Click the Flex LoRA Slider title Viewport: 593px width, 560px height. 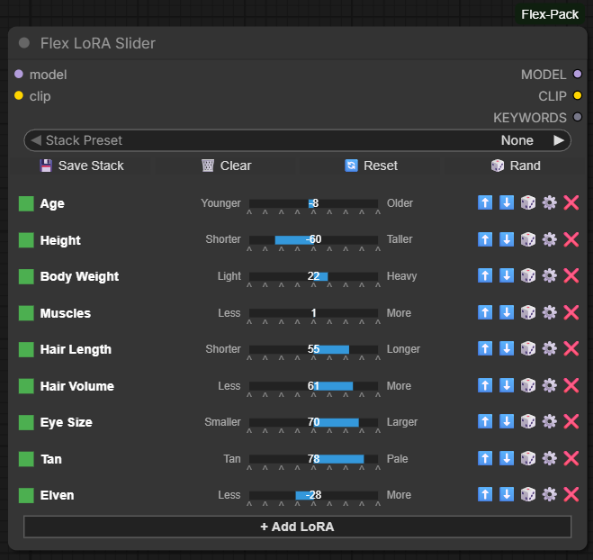[98, 43]
